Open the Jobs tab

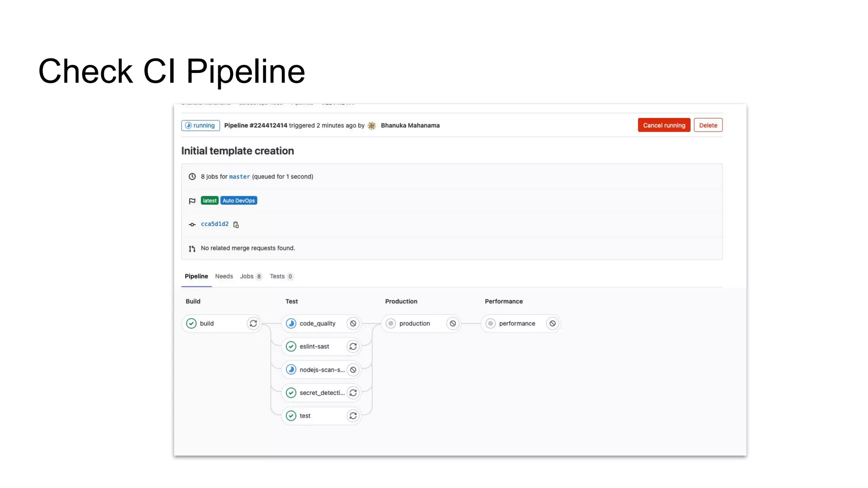(x=250, y=276)
